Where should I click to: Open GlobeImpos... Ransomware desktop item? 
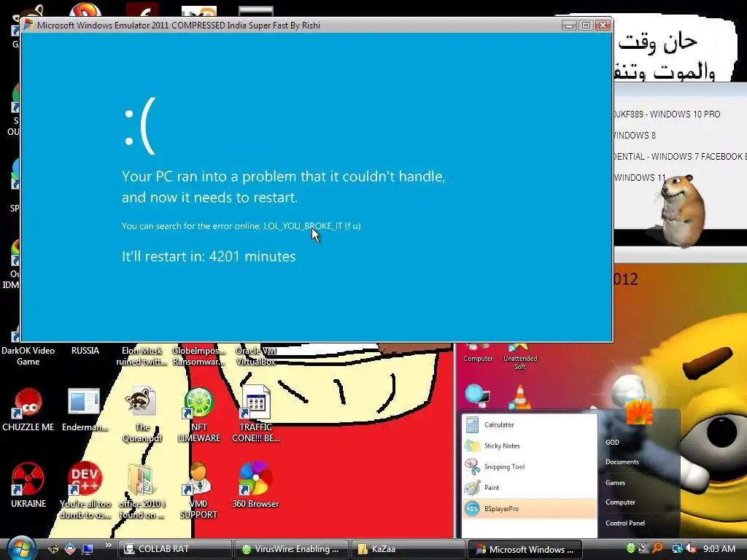[x=198, y=356]
